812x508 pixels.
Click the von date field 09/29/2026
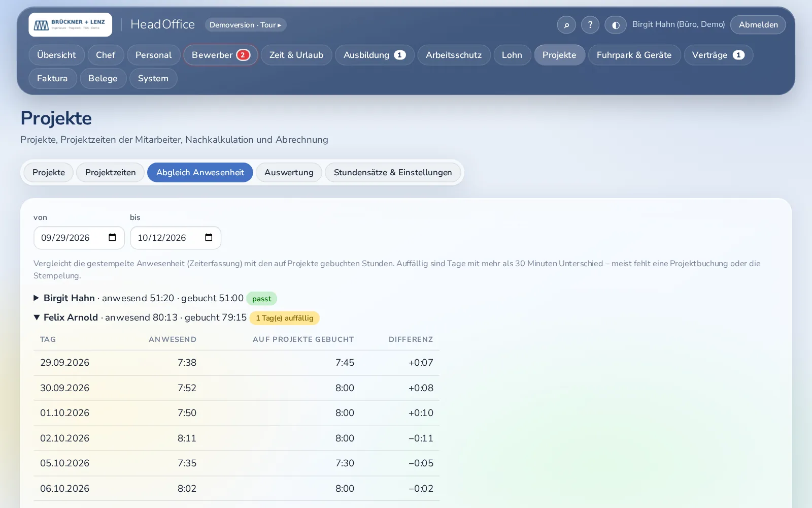[79, 238]
